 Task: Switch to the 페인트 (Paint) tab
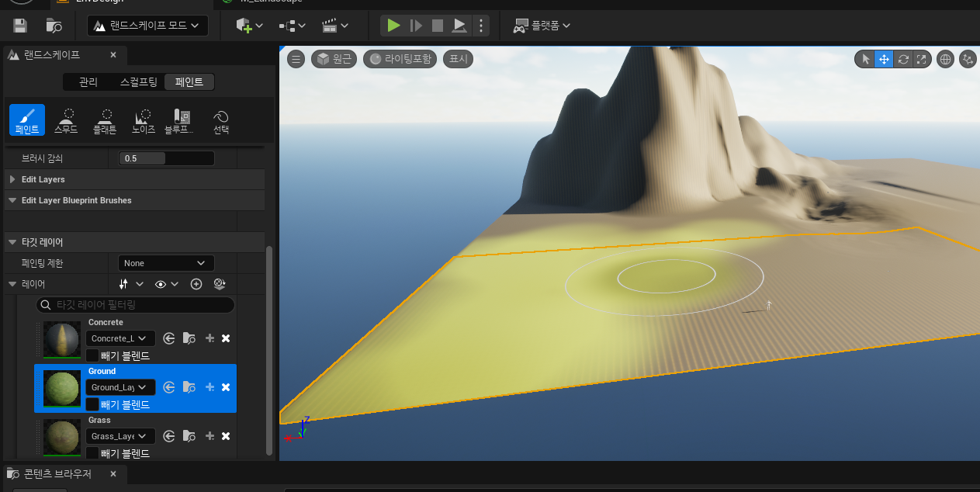click(189, 82)
